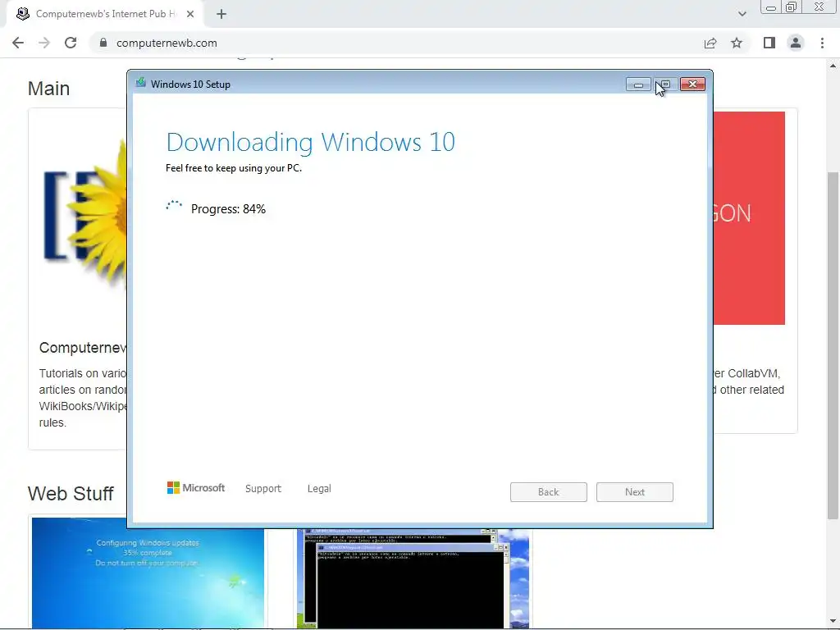
Task: Share this page via the share icon
Action: (x=710, y=43)
